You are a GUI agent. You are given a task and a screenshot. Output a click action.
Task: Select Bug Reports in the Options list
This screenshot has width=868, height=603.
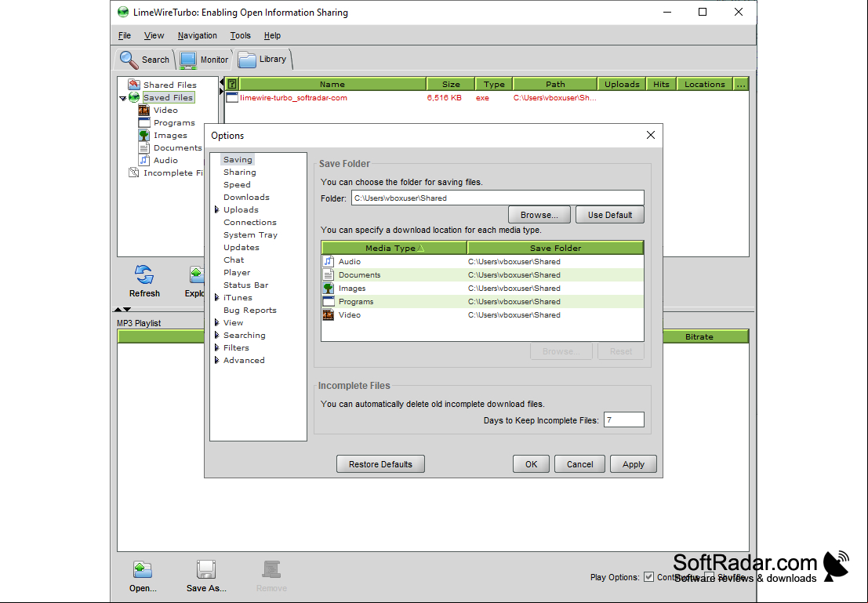(x=249, y=310)
